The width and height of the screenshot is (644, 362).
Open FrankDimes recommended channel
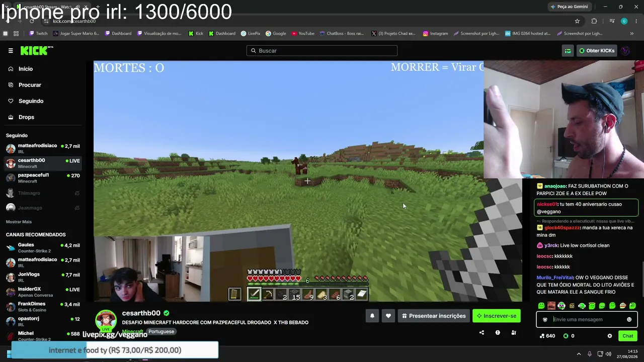(43, 306)
